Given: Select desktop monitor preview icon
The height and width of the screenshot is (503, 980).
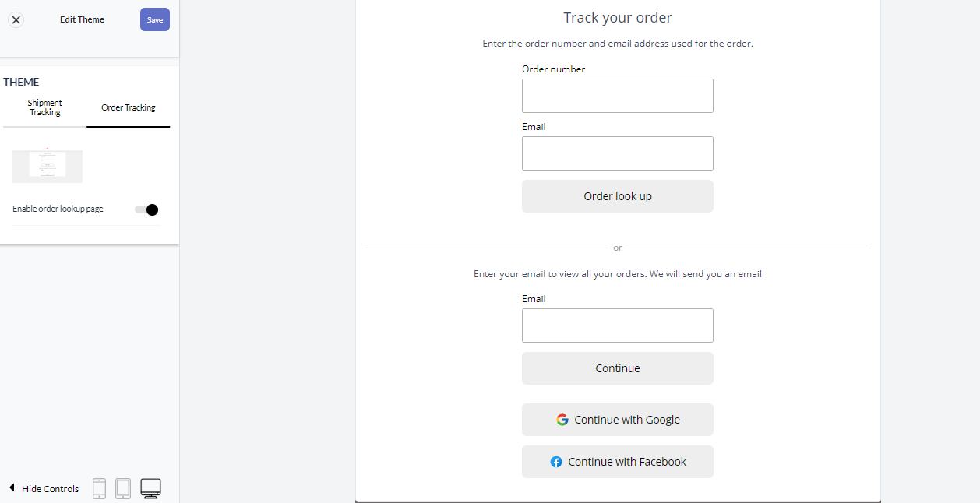Looking at the screenshot, I should (150, 488).
